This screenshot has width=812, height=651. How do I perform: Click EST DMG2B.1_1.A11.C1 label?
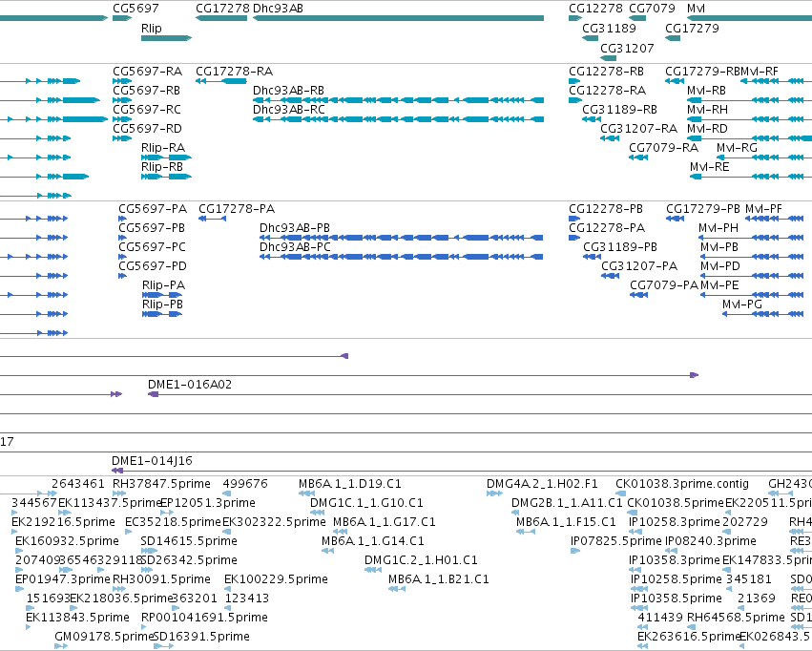(567, 503)
